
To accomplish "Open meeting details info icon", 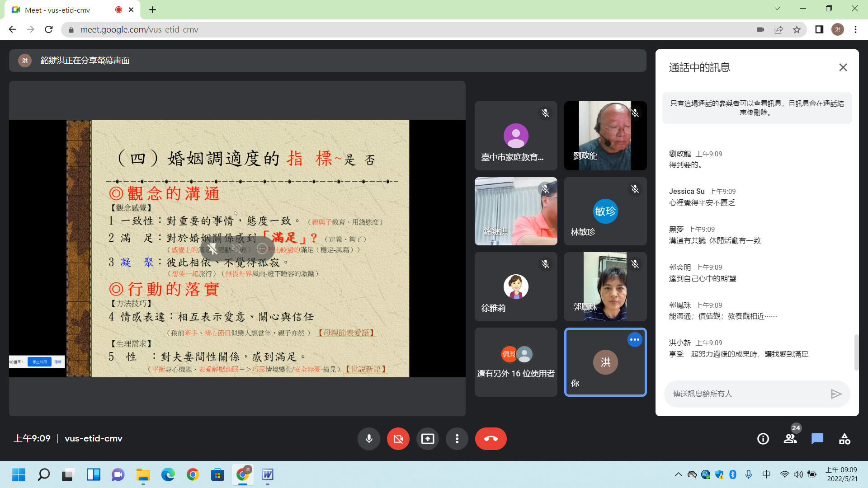I will [763, 439].
